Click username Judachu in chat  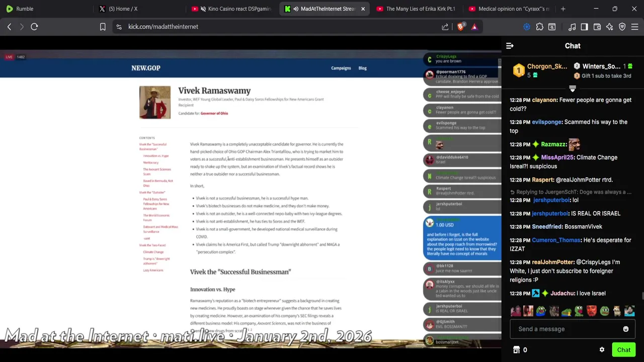(562, 294)
